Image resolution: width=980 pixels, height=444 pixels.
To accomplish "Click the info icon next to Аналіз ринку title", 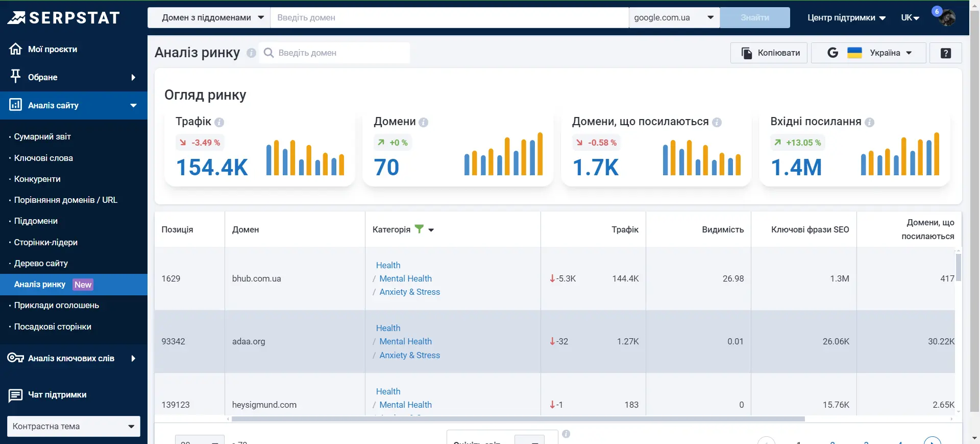I will (251, 53).
